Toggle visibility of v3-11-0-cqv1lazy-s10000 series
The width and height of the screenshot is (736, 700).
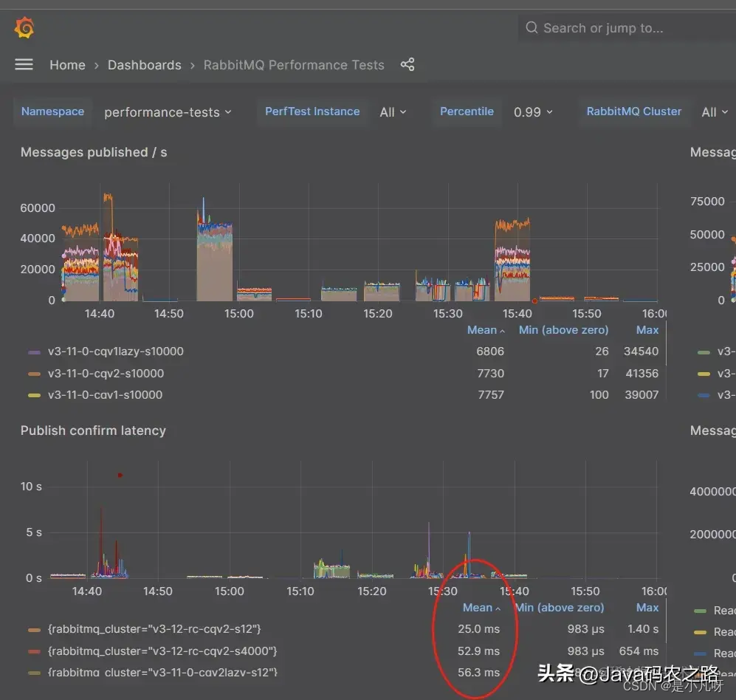point(118,351)
